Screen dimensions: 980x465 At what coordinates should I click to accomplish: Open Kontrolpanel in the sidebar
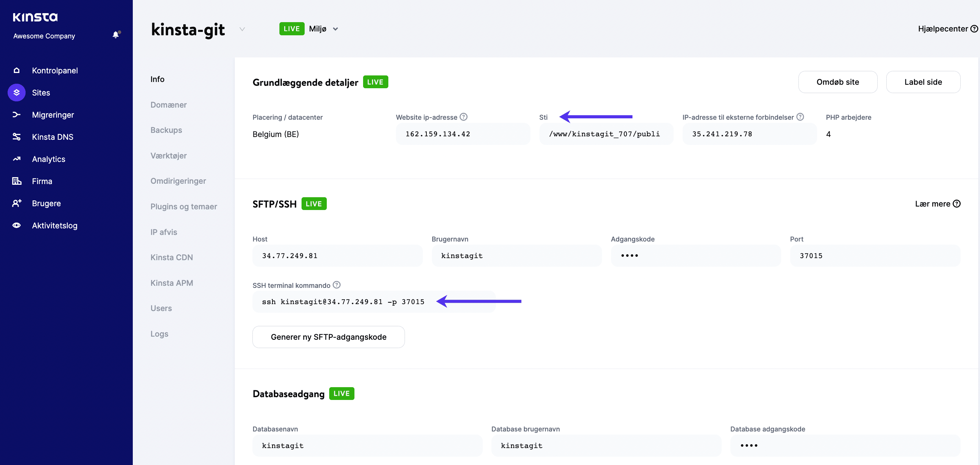[55, 70]
